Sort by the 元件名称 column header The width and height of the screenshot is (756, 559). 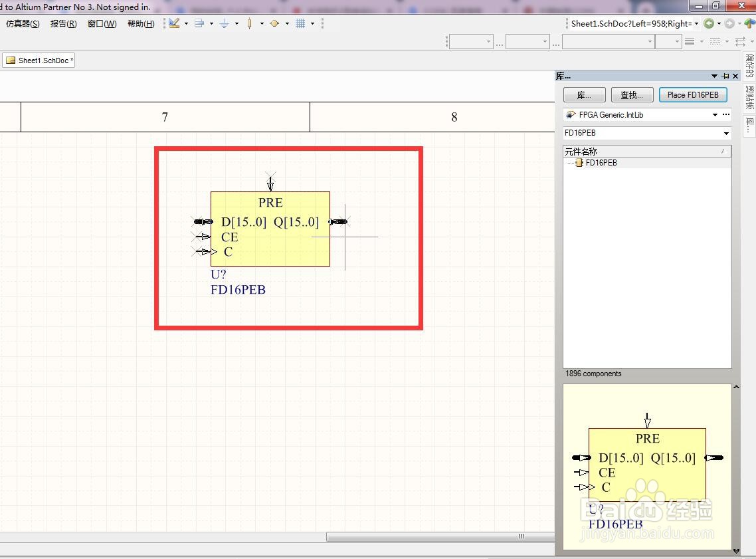(x=647, y=152)
